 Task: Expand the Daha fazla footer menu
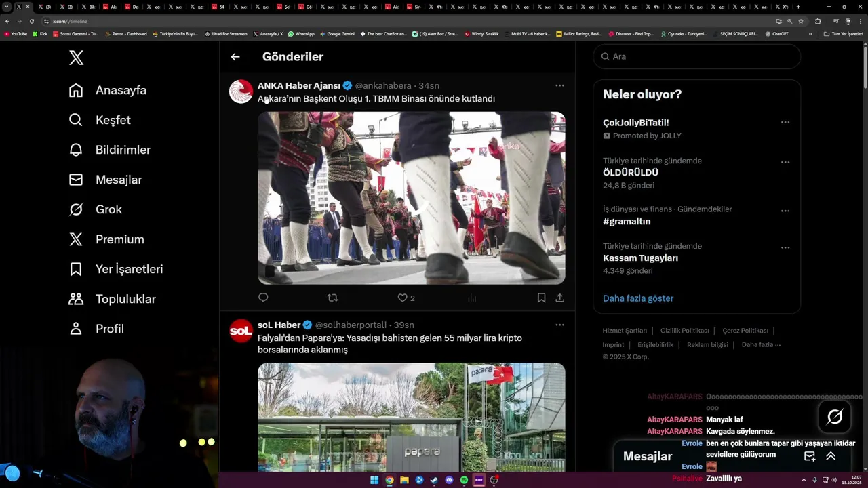761,345
